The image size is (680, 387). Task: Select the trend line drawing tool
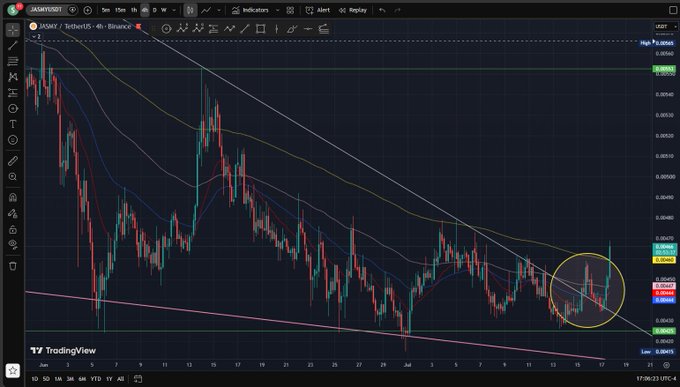point(13,45)
